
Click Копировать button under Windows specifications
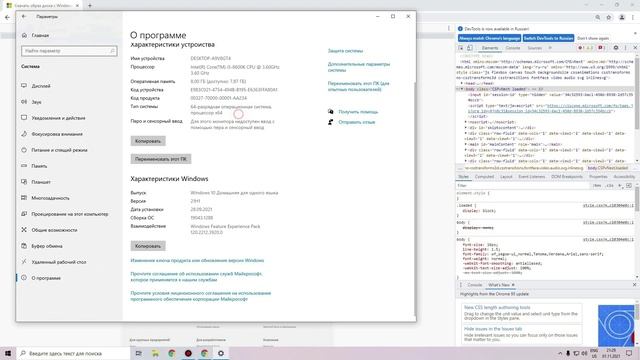(x=148, y=246)
